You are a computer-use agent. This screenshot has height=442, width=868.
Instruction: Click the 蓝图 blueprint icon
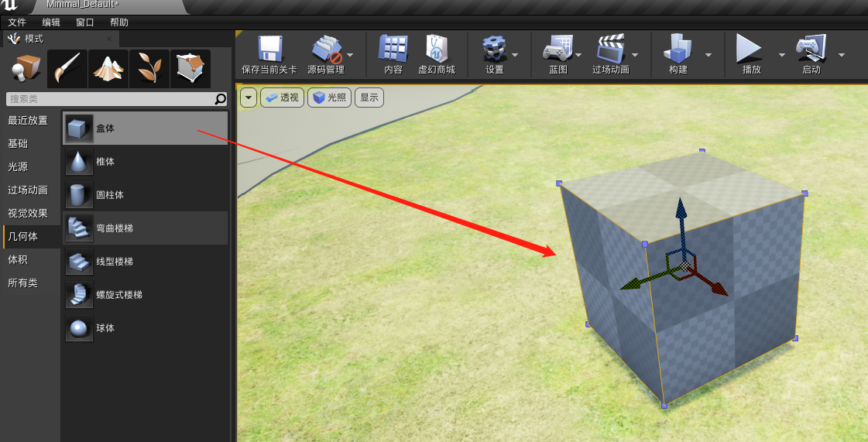(x=558, y=49)
